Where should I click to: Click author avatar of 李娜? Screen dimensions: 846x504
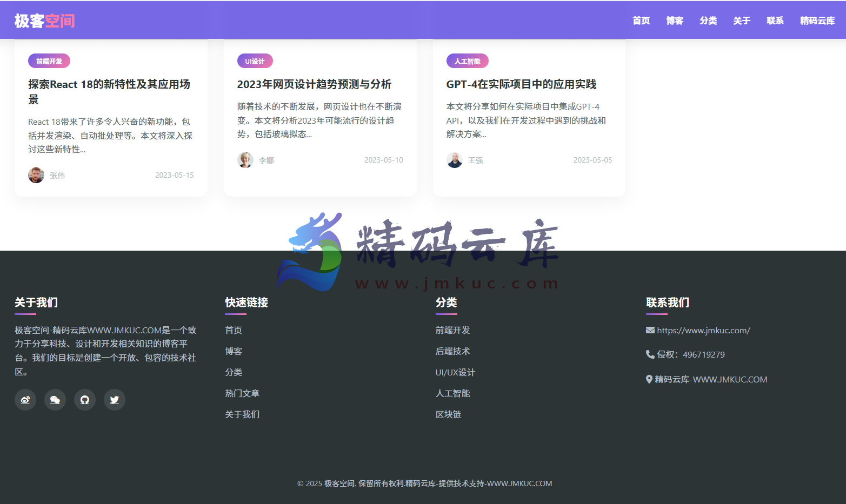click(245, 160)
